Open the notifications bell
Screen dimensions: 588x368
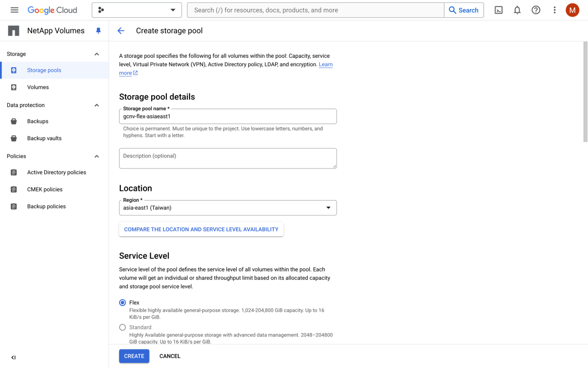pyautogui.click(x=517, y=10)
